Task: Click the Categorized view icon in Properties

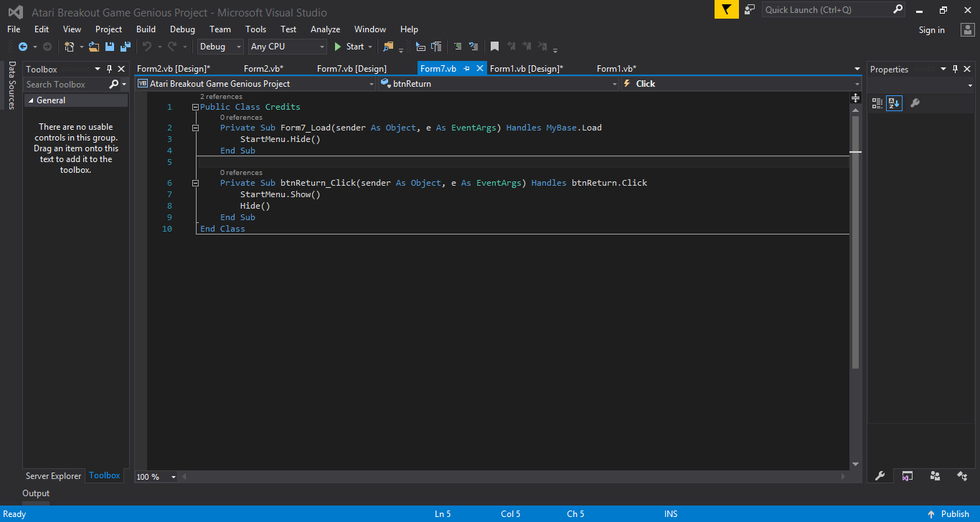Action: pyautogui.click(x=877, y=103)
